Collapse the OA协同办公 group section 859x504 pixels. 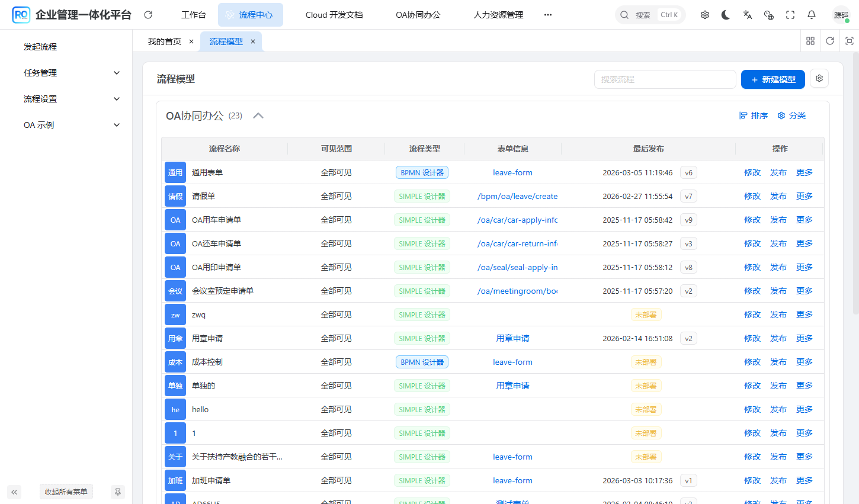[x=258, y=115]
